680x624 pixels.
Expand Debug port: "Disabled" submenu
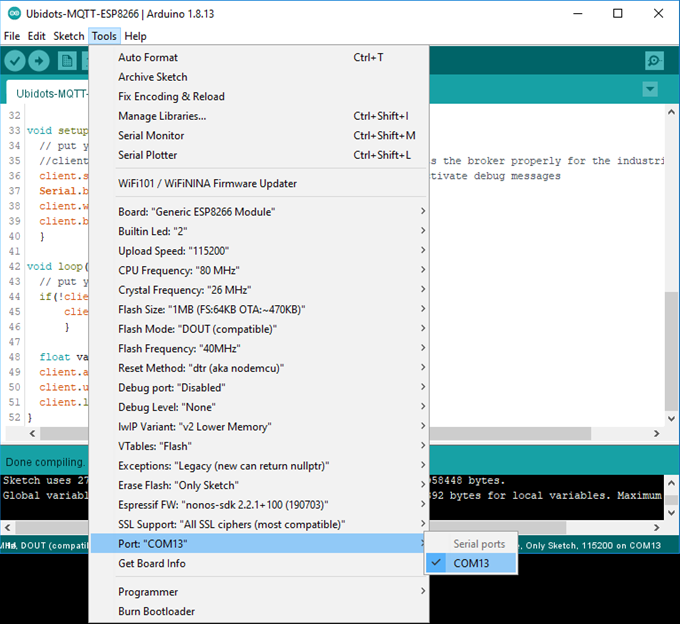[259, 387]
